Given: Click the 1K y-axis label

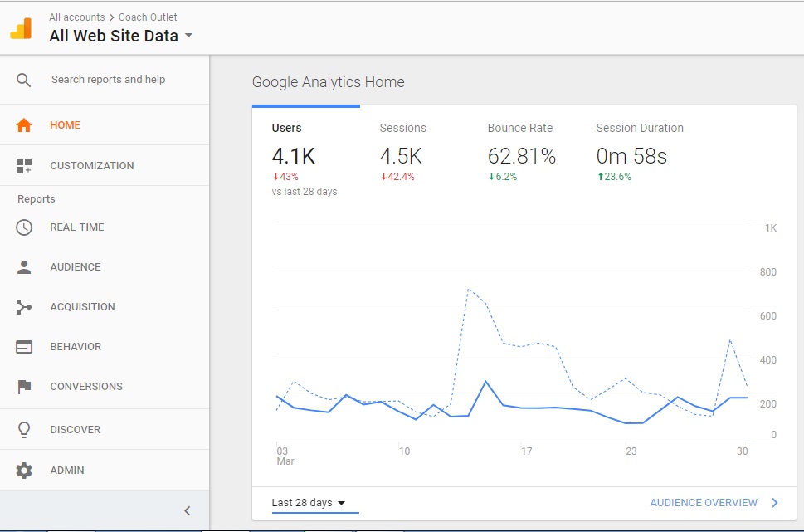Looking at the screenshot, I should (771, 227).
